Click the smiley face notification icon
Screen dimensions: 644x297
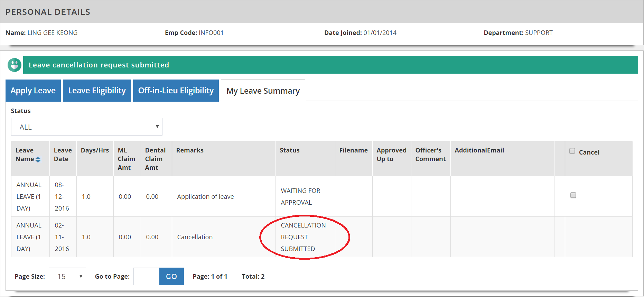tap(15, 65)
